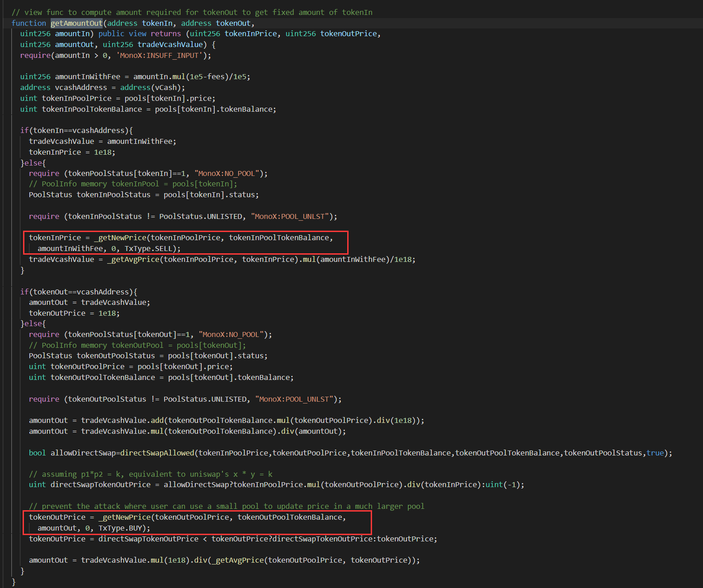Click tokenOutPrice = 1e18 line
The width and height of the screenshot is (703, 588).
[x=74, y=313]
